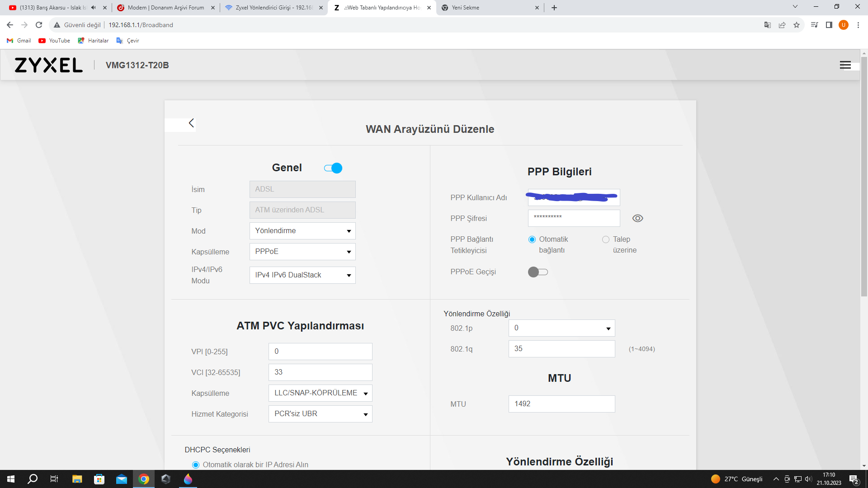The width and height of the screenshot is (868, 488).
Task: Open Chrome side panel icon
Action: [x=829, y=25]
